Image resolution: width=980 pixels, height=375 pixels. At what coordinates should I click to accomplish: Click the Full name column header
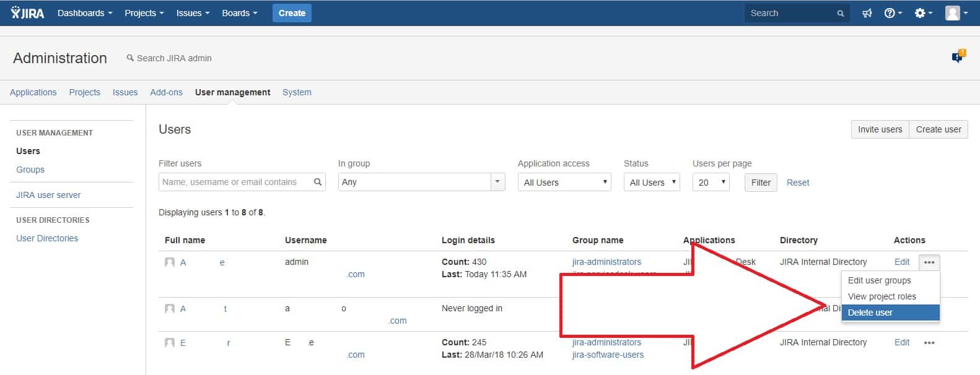tap(185, 240)
